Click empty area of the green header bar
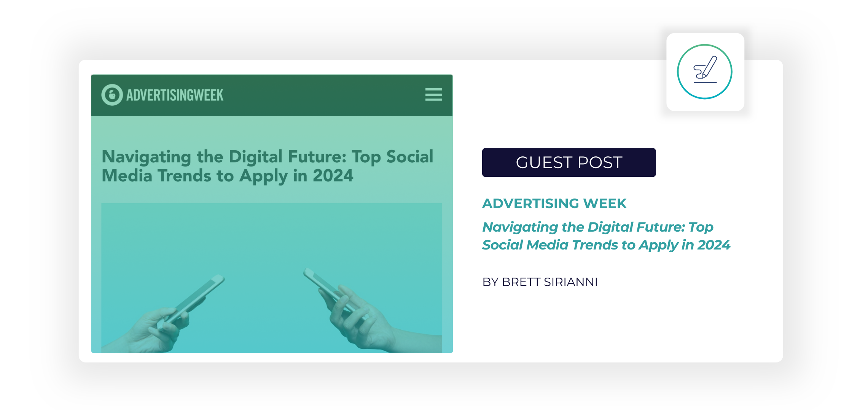 click(x=323, y=95)
